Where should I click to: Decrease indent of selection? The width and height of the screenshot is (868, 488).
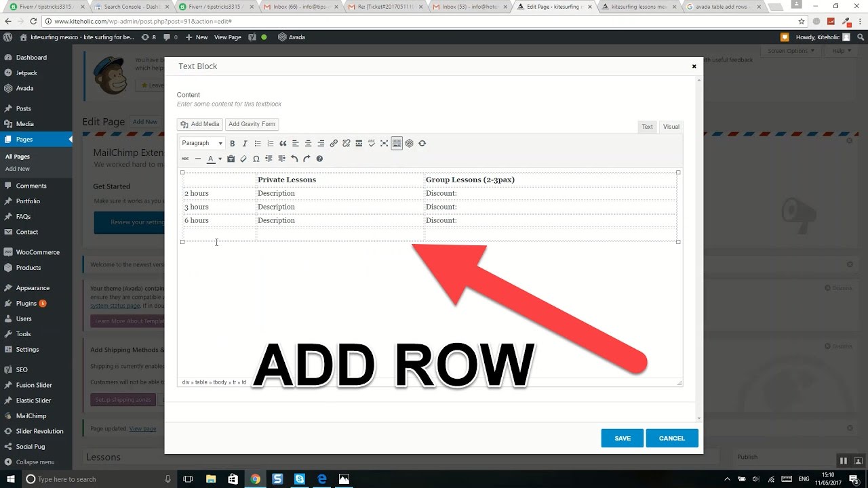pyautogui.click(x=269, y=159)
